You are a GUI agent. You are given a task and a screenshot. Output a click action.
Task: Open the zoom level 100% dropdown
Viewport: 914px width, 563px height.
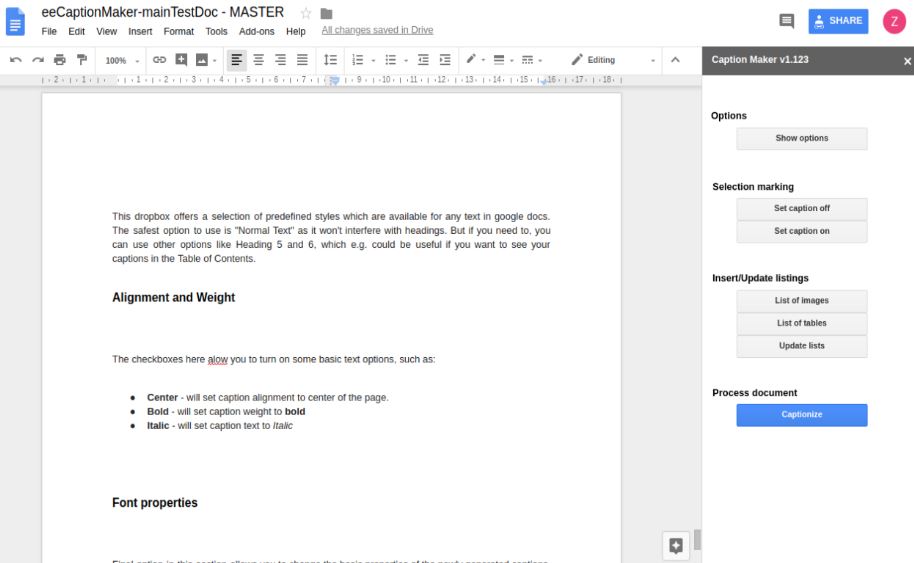[x=122, y=61]
